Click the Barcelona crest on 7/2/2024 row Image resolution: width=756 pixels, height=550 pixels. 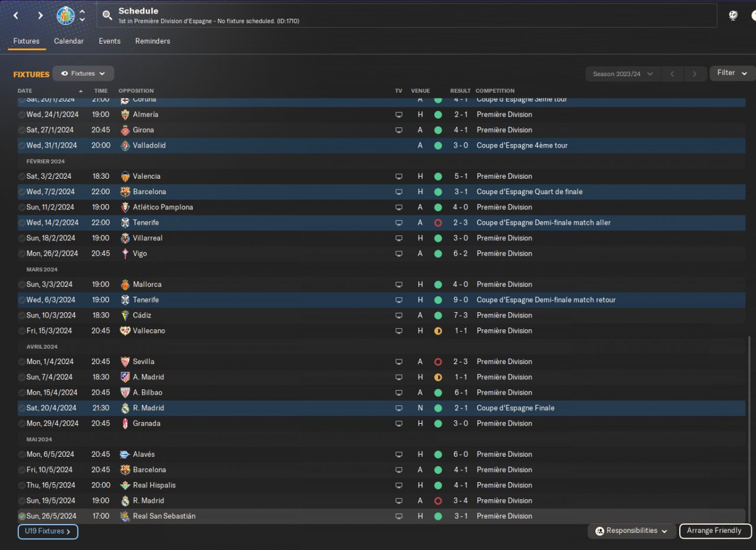(125, 192)
